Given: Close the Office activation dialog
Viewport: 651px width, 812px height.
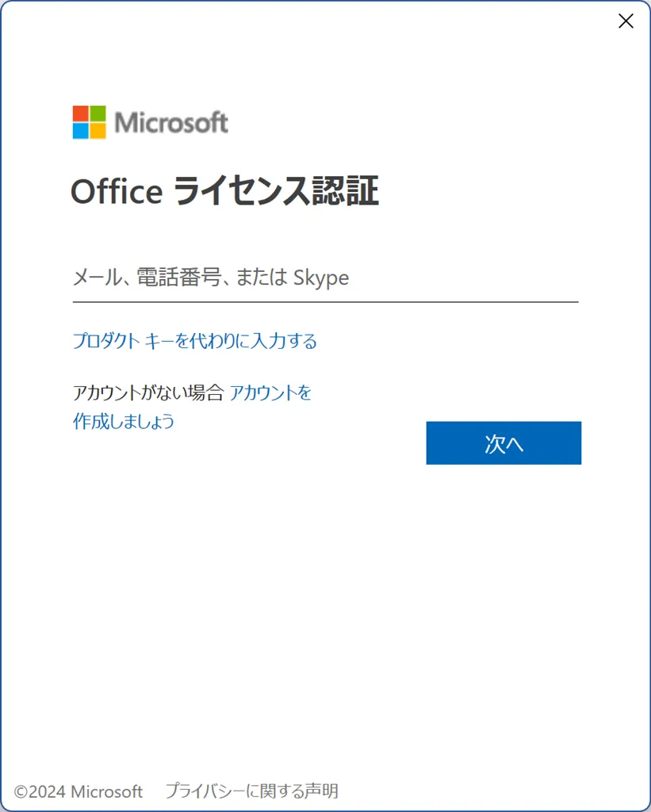Looking at the screenshot, I should (x=626, y=21).
